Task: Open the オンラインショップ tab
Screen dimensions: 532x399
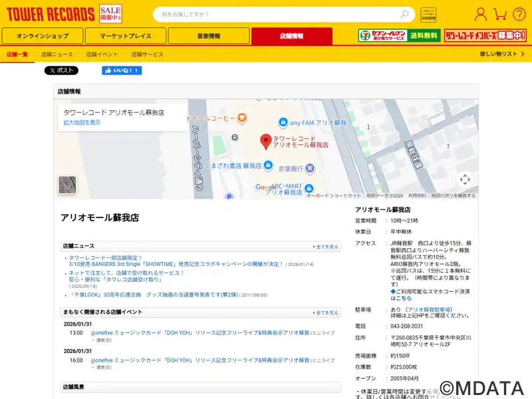Action: (43, 36)
